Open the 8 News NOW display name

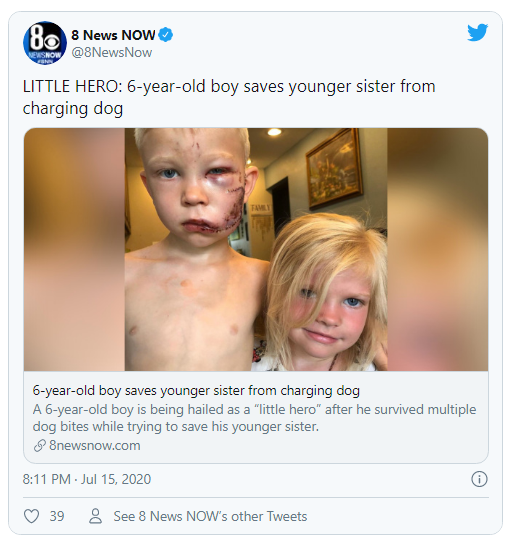113,35
